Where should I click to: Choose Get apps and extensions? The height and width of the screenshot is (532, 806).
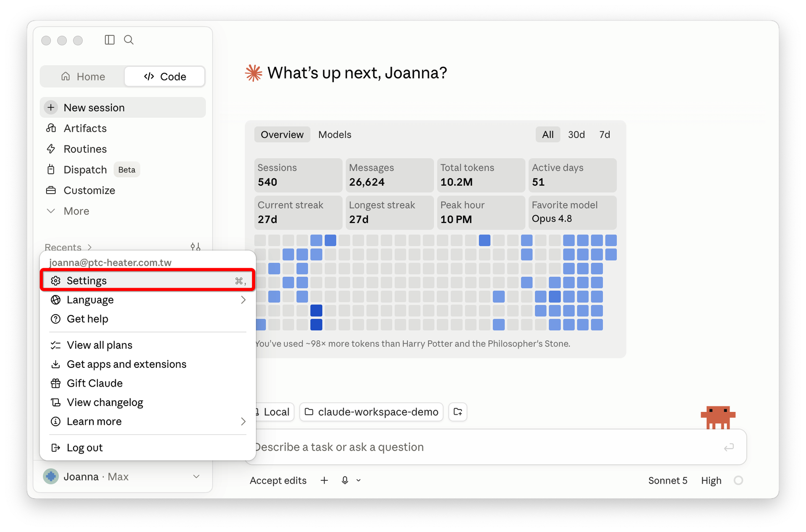pos(148,364)
